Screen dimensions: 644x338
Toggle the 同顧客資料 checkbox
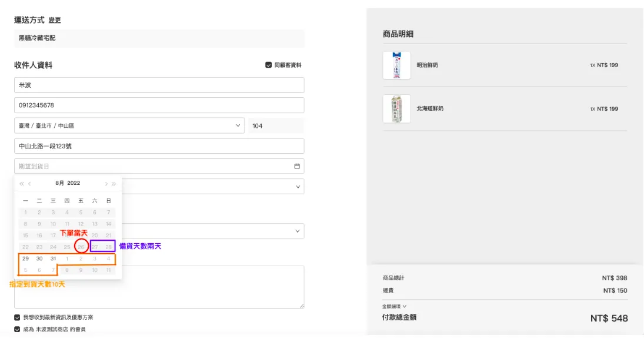tap(269, 65)
